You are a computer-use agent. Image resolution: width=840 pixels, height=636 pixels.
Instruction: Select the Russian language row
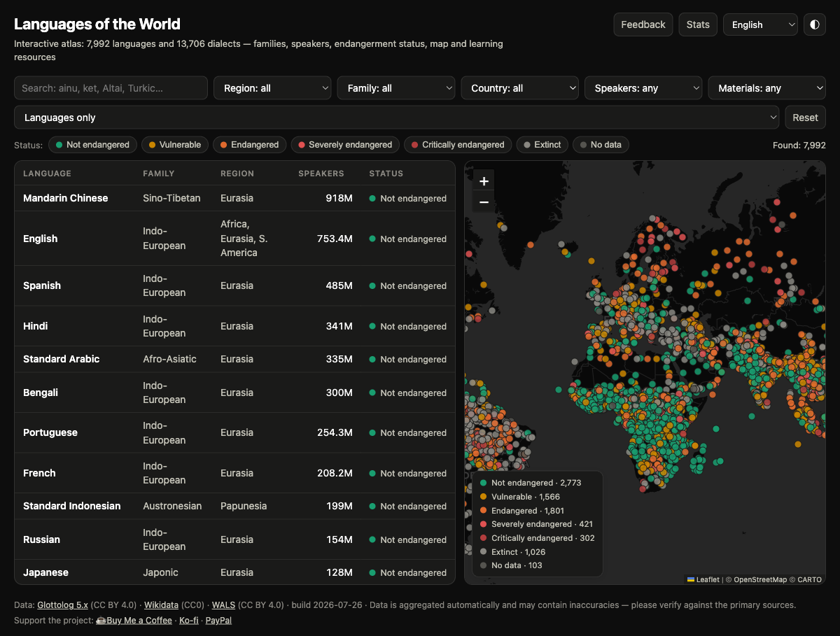[x=234, y=539]
